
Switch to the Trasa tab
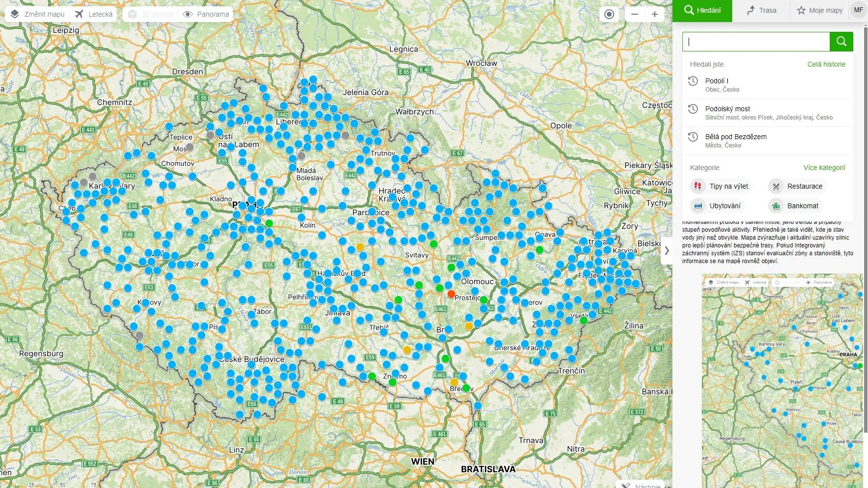pos(763,10)
